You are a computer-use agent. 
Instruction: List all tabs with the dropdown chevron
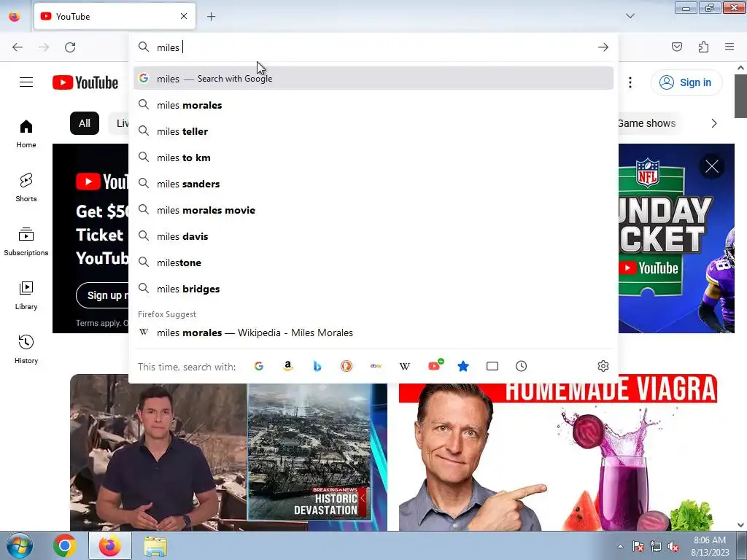tap(630, 16)
